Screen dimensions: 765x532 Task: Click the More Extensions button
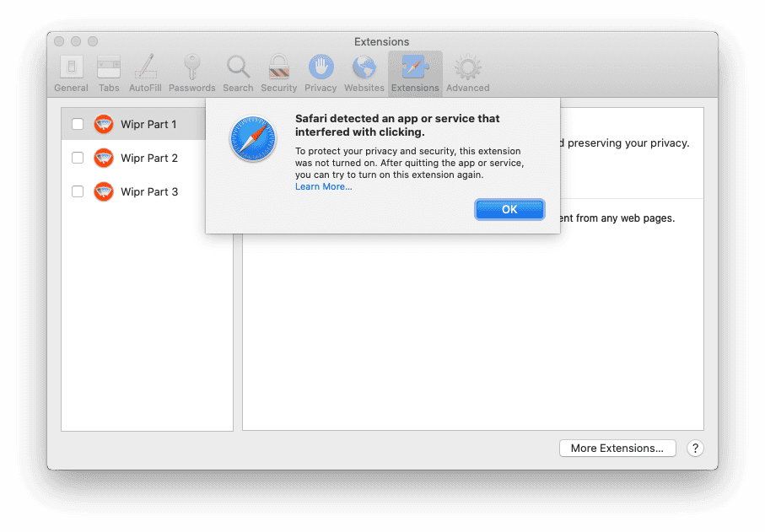(x=617, y=448)
